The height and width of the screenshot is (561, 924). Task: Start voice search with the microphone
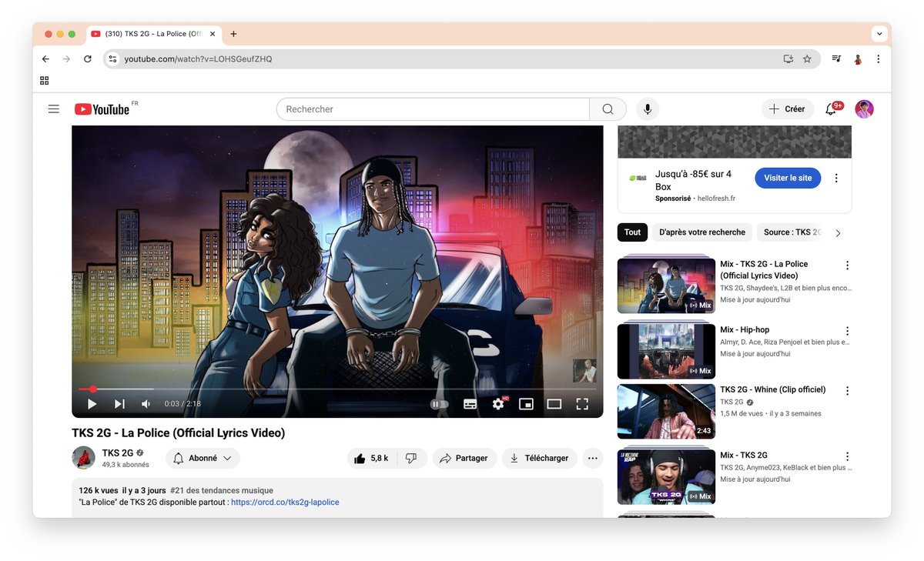pyautogui.click(x=648, y=109)
